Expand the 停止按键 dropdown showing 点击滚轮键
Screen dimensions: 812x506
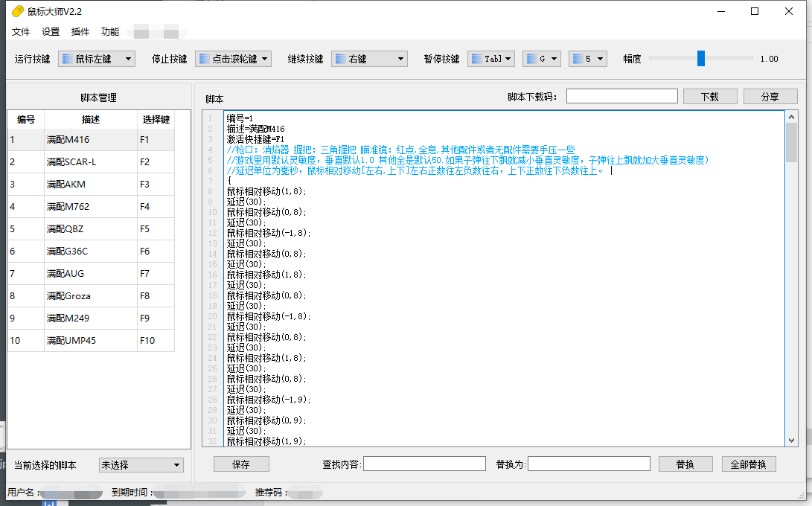tap(233, 59)
